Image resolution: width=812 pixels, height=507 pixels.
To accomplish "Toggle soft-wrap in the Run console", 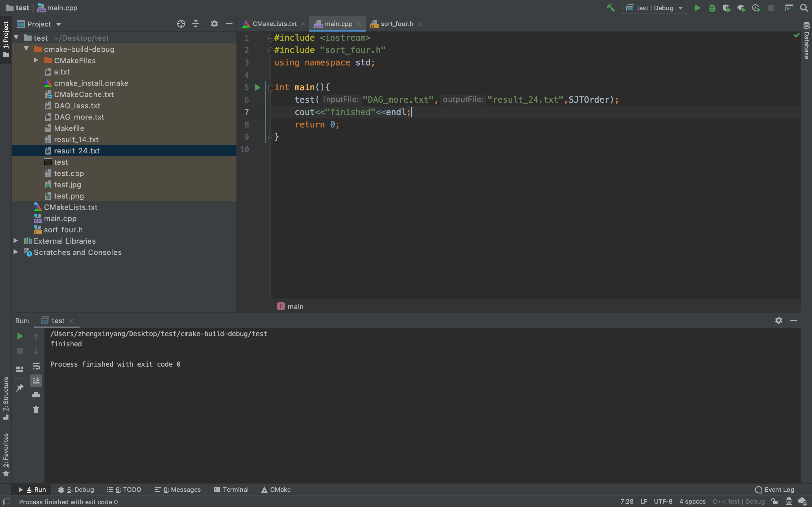I will click(36, 366).
